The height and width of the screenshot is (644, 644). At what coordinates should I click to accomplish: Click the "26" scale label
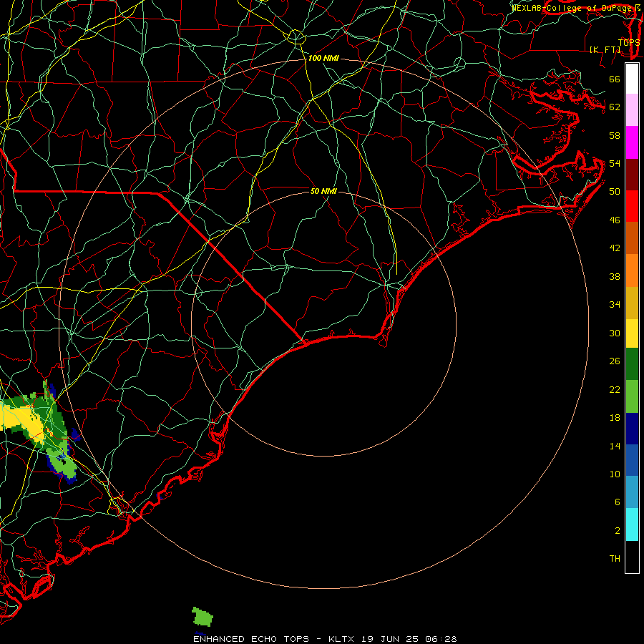click(x=615, y=361)
